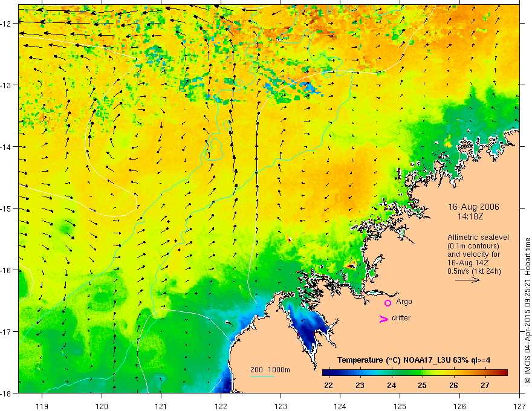Click the color bar value 23
Viewport: 532px width, 411px height.
click(x=360, y=385)
